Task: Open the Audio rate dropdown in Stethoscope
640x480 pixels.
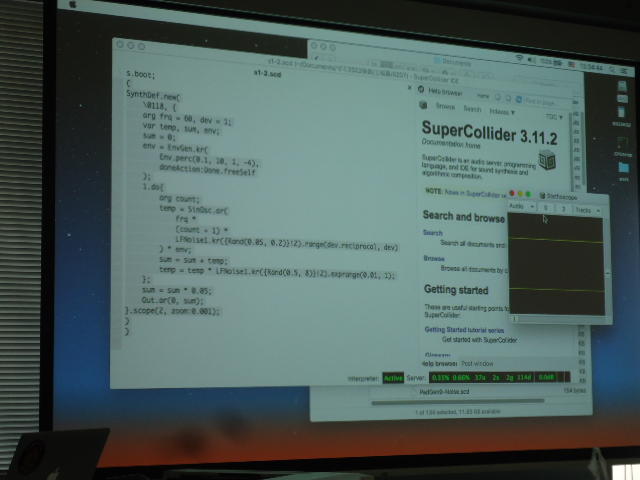Action: [x=521, y=207]
